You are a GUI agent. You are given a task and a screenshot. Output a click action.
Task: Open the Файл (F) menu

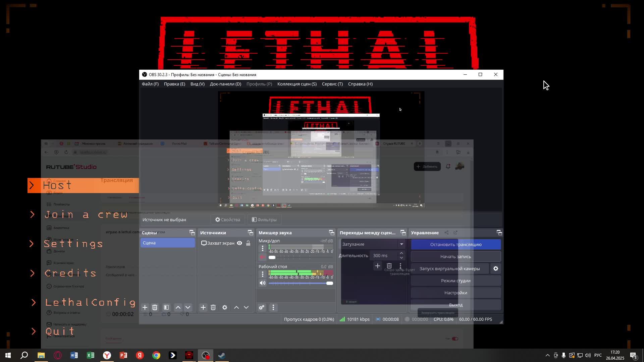pos(150,84)
